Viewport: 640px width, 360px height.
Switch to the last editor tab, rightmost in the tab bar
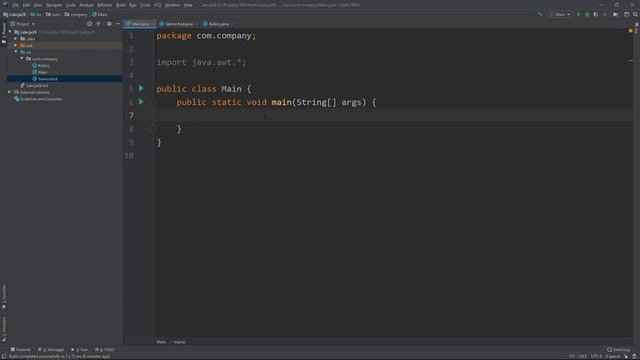218,24
